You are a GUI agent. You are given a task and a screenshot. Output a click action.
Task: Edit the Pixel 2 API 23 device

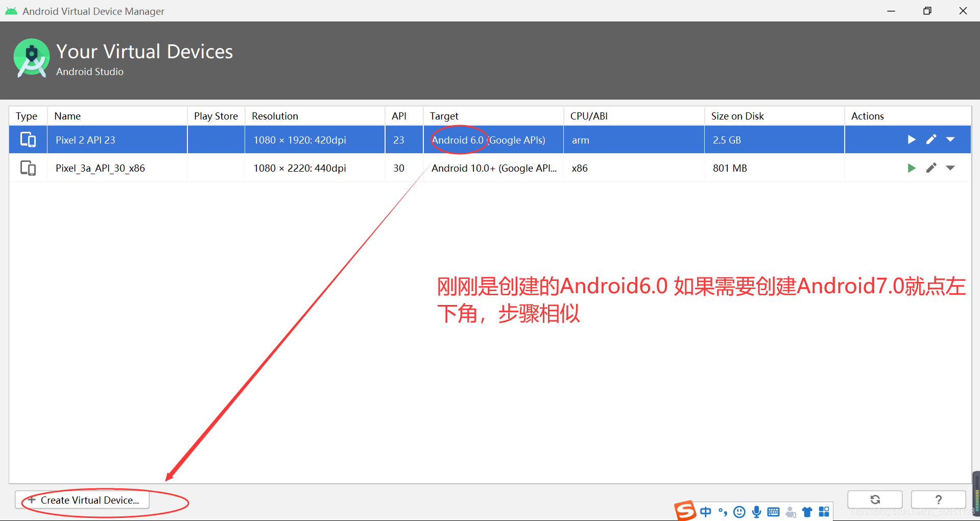pos(931,139)
